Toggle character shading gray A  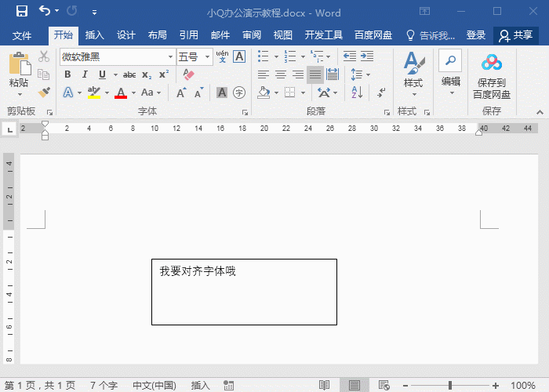click(x=222, y=93)
